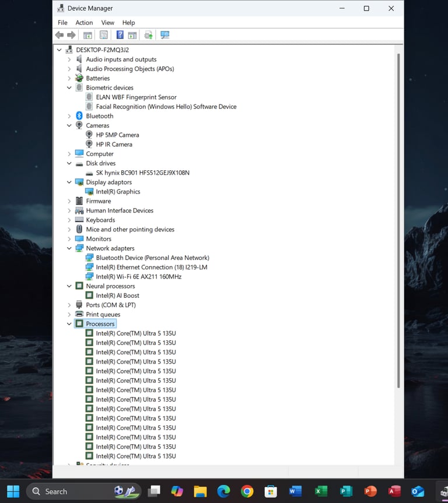Open the Help menu
The width and height of the screenshot is (448, 503).
pyautogui.click(x=128, y=23)
